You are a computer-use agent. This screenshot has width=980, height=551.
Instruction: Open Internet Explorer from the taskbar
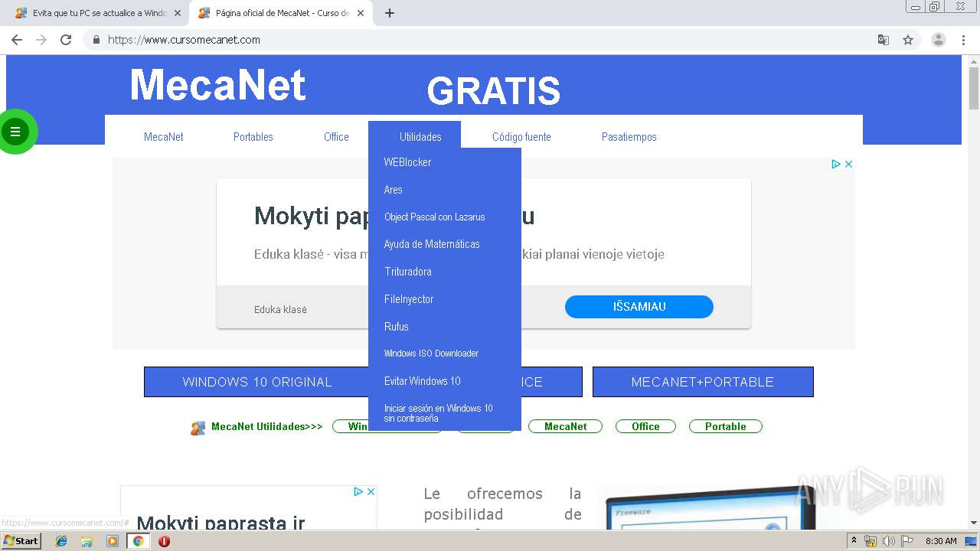pyautogui.click(x=61, y=541)
